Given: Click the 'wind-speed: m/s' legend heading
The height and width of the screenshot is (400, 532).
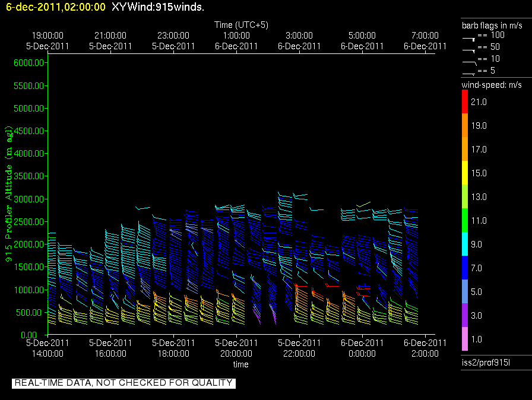Looking at the screenshot, I should coord(492,85).
